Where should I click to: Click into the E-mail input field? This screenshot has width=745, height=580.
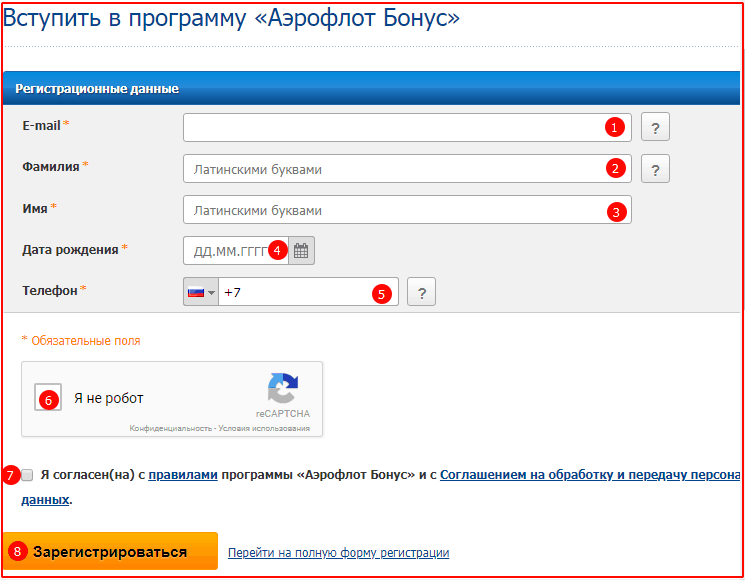(407, 127)
